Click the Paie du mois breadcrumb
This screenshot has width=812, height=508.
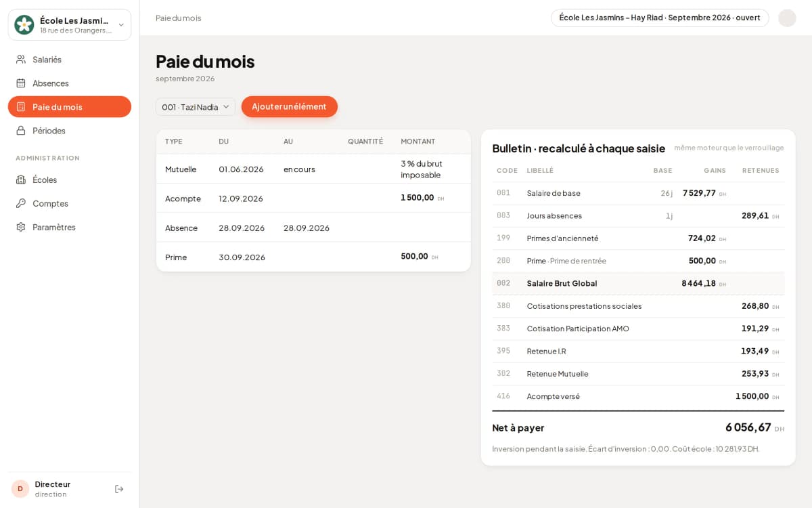pos(179,18)
